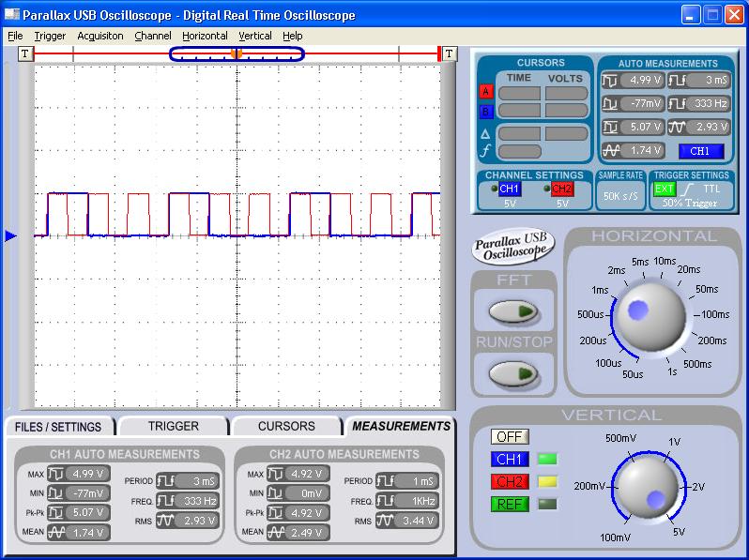
Task: Click the TTL trigger level label
Action: 711,189
